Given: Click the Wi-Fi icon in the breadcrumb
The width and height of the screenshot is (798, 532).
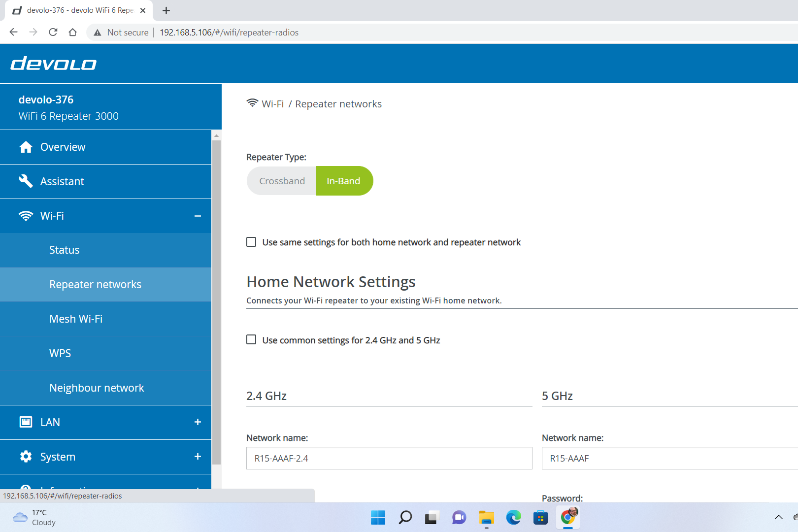Looking at the screenshot, I should pyautogui.click(x=252, y=103).
